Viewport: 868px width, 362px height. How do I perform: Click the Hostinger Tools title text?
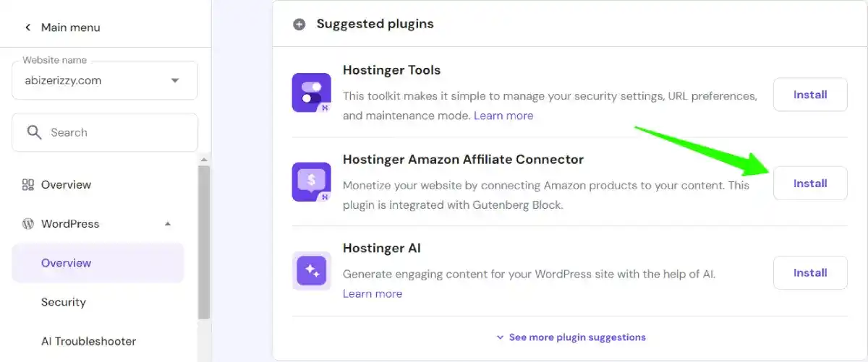[x=391, y=70]
